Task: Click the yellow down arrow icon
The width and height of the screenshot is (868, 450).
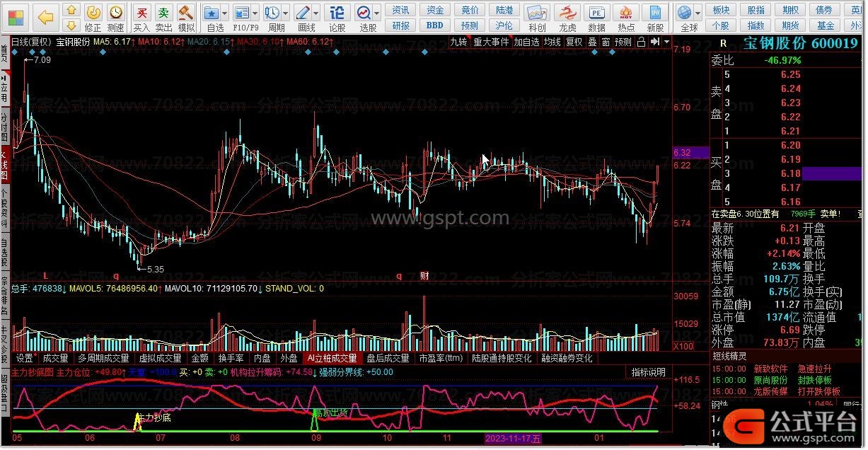Action: 71,27
